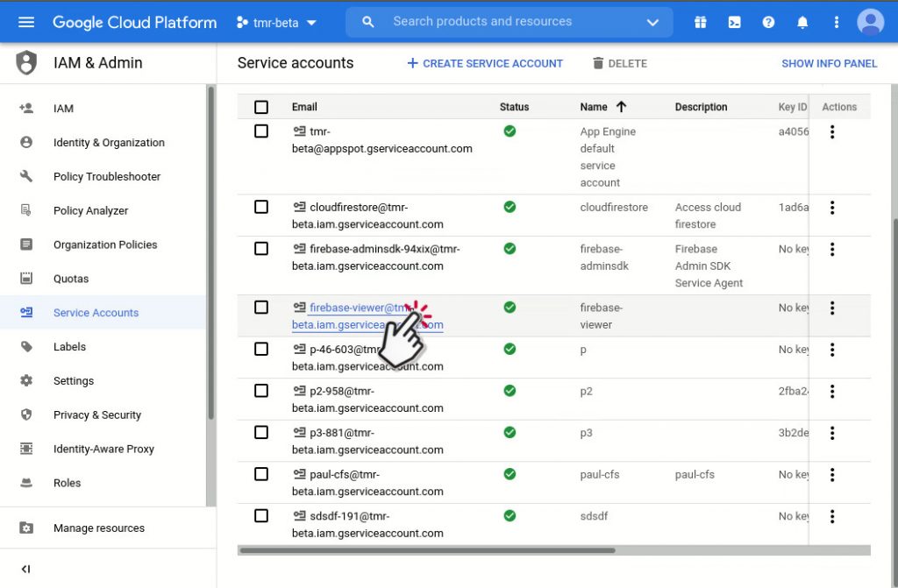Click the Email column header
This screenshot has height=588, width=898.
(304, 107)
